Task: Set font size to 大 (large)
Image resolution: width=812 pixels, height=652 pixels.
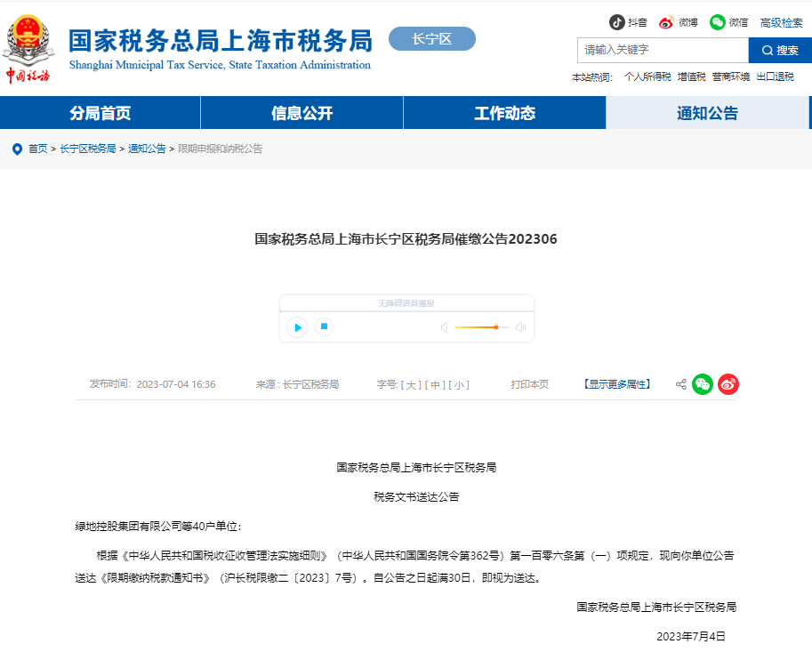Action: (x=411, y=385)
